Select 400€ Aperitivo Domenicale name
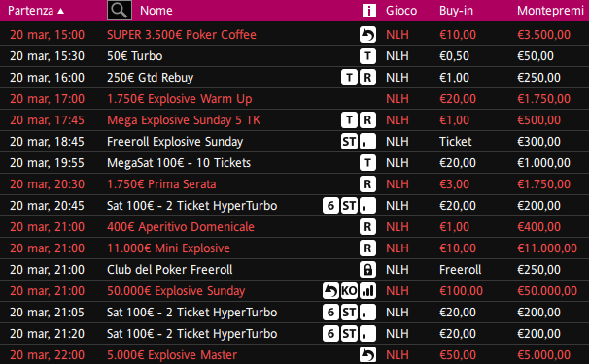Image resolution: width=589 pixels, height=364 pixels. [181, 227]
